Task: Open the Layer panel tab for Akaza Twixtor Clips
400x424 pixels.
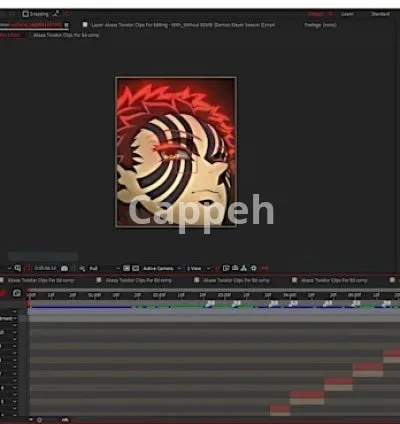Action: tap(183, 25)
